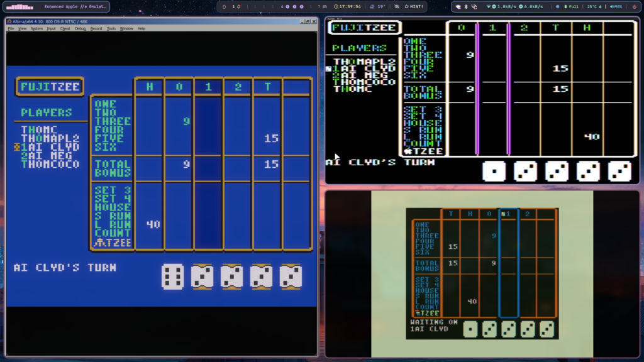644x362 pixels.
Task: Click the HINT! button in top bar
Action: pyautogui.click(x=413, y=7)
